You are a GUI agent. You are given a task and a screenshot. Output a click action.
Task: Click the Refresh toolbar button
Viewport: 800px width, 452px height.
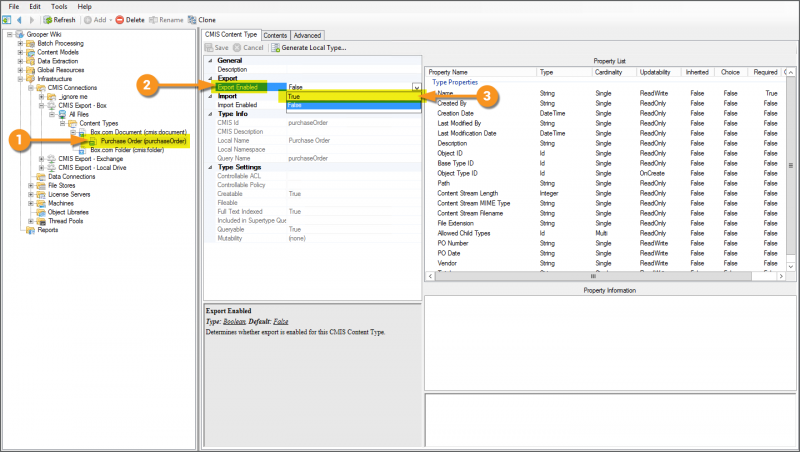coord(59,19)
